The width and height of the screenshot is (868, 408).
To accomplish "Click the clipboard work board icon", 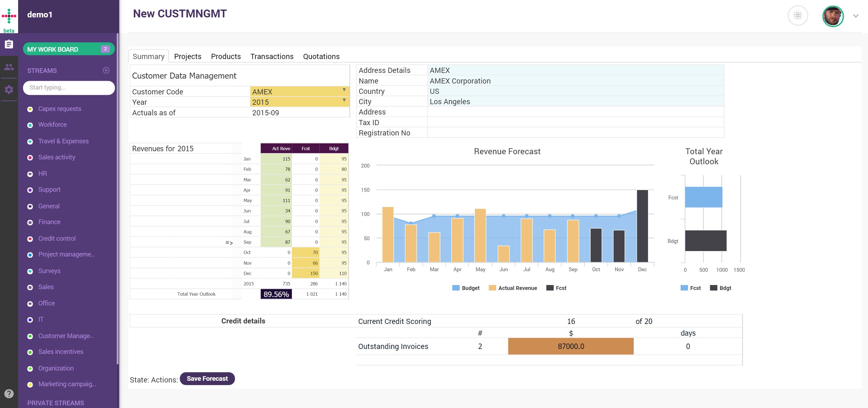I will [9, 44].
